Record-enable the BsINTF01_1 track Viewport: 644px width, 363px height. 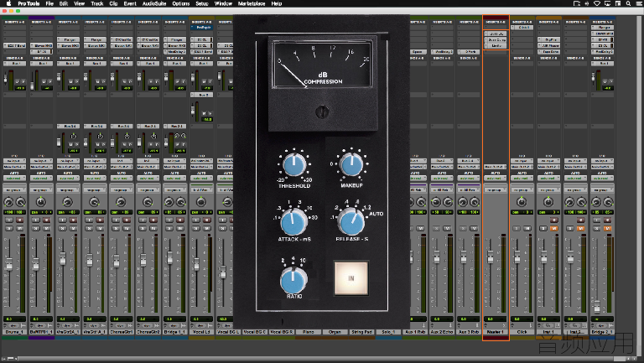(x=46, y=220)
